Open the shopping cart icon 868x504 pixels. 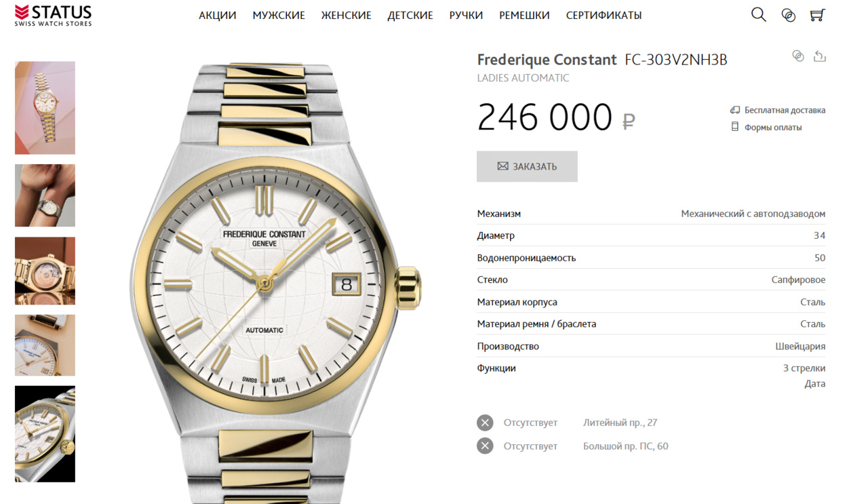[817, 15]
